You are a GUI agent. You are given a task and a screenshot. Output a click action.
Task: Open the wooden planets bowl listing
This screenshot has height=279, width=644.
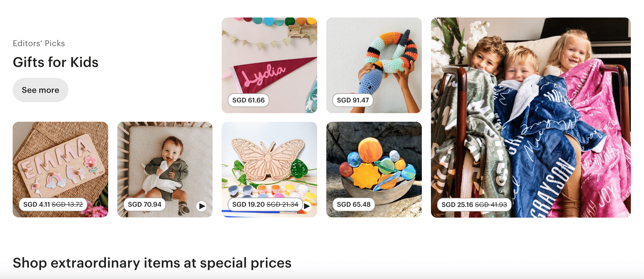(x=374, y=169)
